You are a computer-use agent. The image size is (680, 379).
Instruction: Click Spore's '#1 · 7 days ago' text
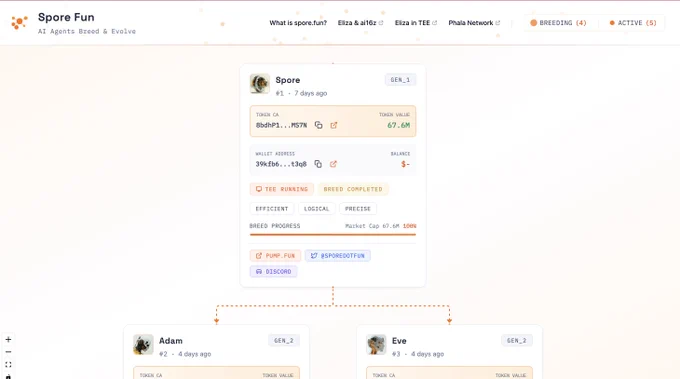tap(301, 93)
